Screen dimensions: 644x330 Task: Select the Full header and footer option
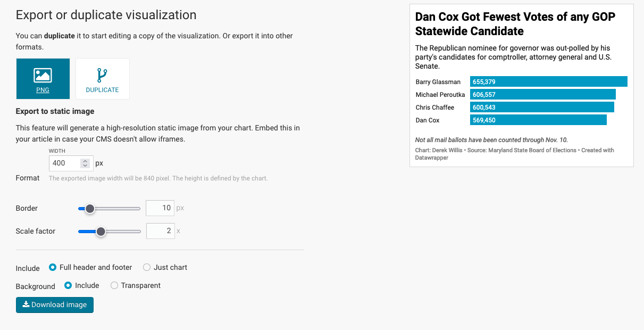52,267
